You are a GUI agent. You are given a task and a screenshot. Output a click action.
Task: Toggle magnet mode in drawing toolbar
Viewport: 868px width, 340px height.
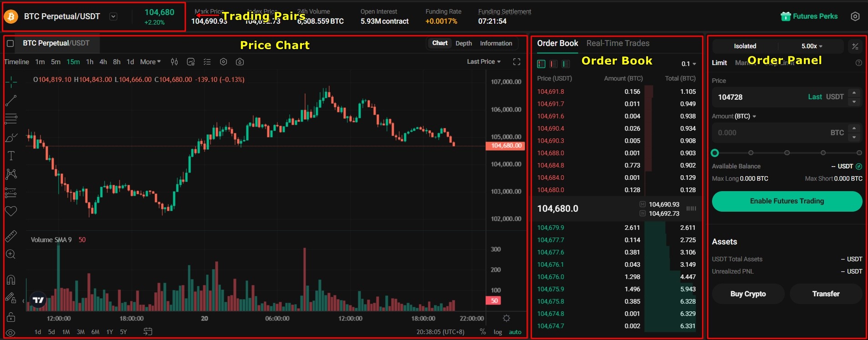(11, 279)
